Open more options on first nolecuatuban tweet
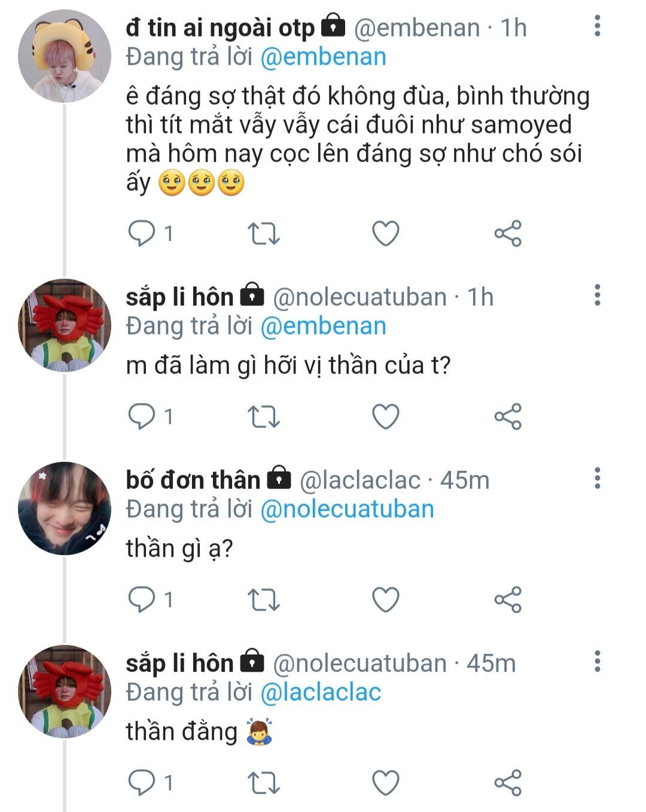 597,296
